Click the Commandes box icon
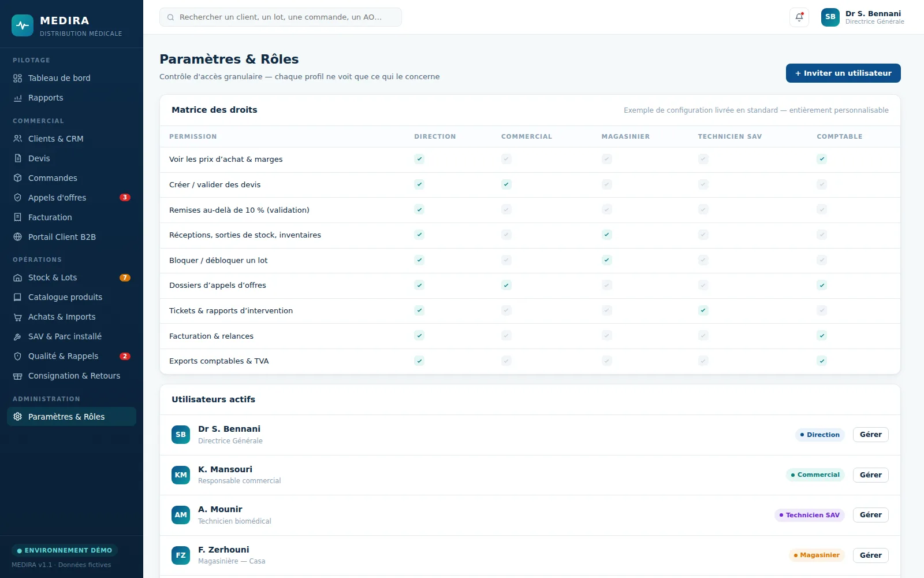This screenshot has height=578, width=924. (18, 178)
